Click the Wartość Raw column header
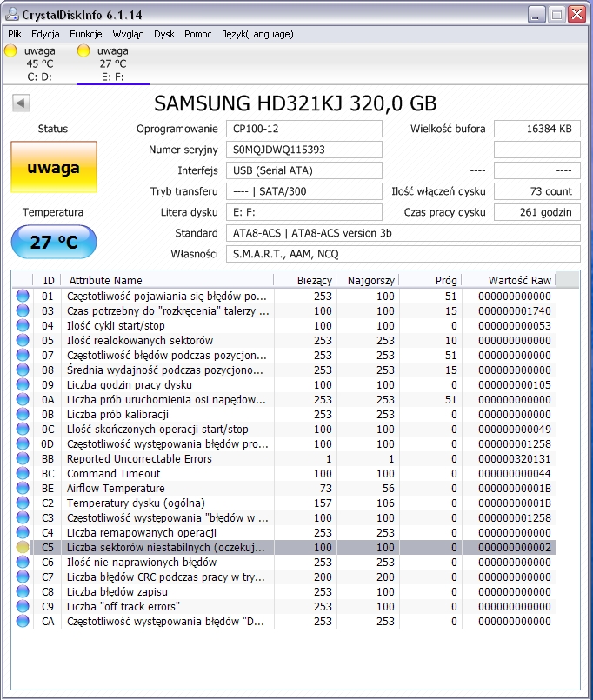This screenshot has width=593, height=700. tap(509, 280)
